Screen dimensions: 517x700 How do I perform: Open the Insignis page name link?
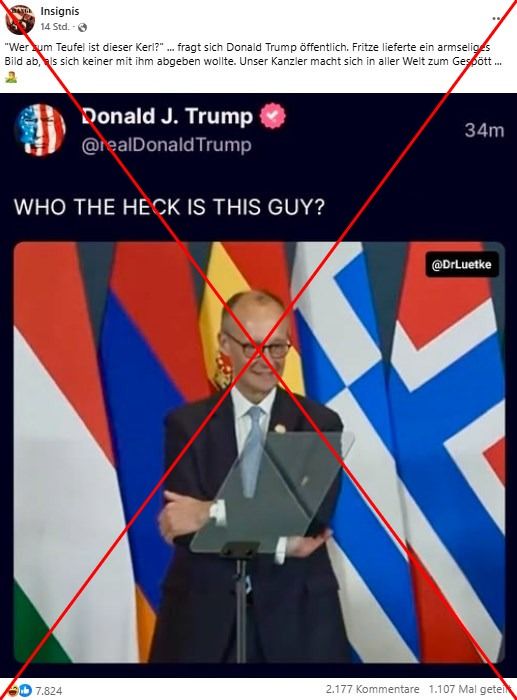point(60,11)
